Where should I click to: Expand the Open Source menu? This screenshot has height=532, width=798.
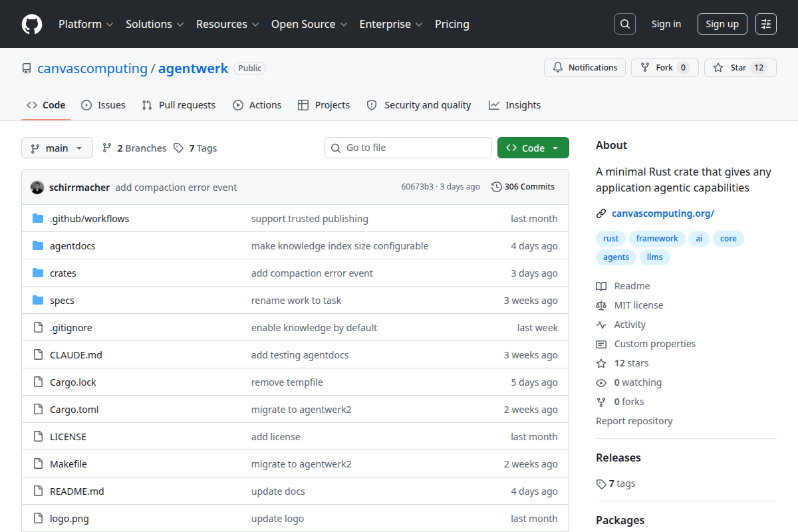click(x=309, y=24)
